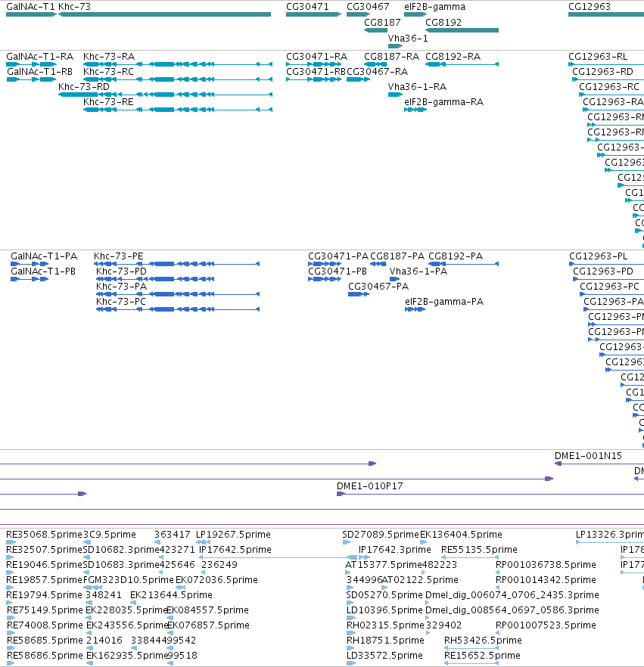Select the GalNAc-T1-PB protein label
This screenshot has height=667, width=644.
point(43,271)
